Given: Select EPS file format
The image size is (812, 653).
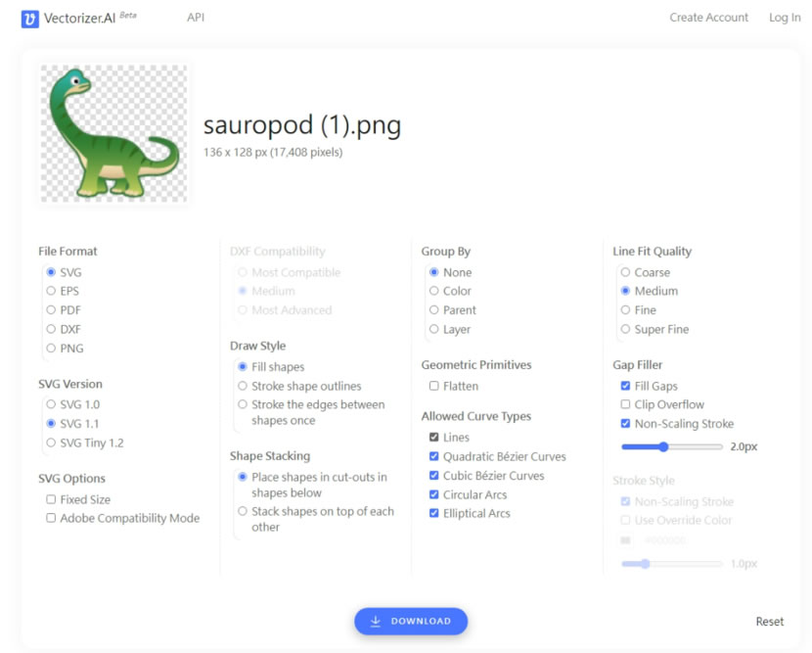Looking at the screenshot, I should point(51,291).
